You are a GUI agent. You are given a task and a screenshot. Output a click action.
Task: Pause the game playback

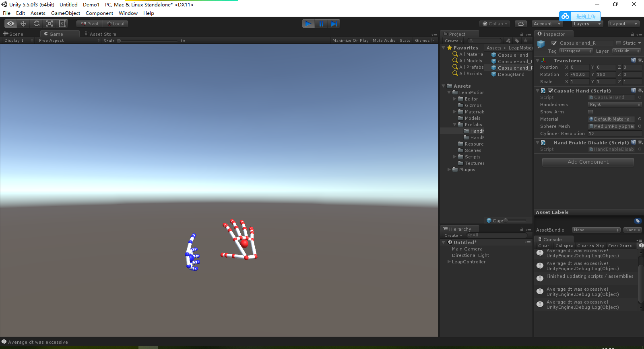coord(321,24)
